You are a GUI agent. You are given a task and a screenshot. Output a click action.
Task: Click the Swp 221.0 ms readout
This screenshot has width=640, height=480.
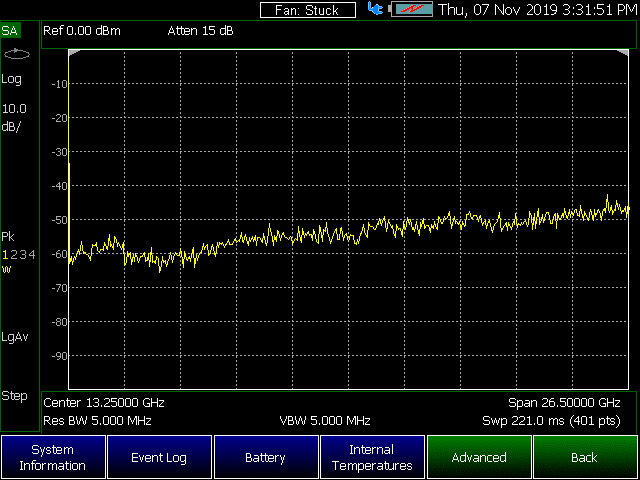point(551,420)
